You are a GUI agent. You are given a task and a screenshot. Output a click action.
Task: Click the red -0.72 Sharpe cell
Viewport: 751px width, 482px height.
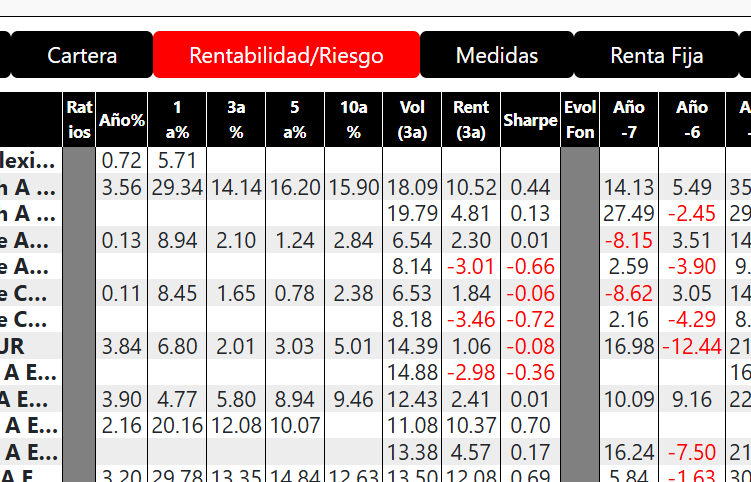tap(530, 320)
